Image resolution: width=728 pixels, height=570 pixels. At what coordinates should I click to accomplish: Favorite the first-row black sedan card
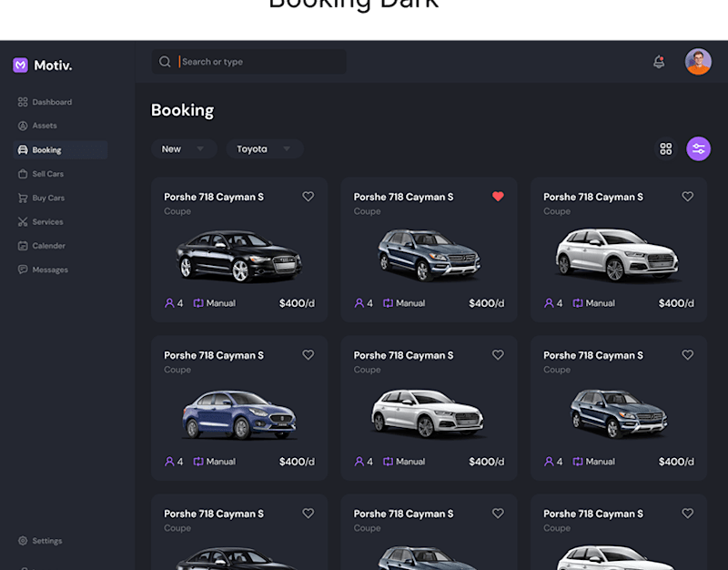coord(308,197)
